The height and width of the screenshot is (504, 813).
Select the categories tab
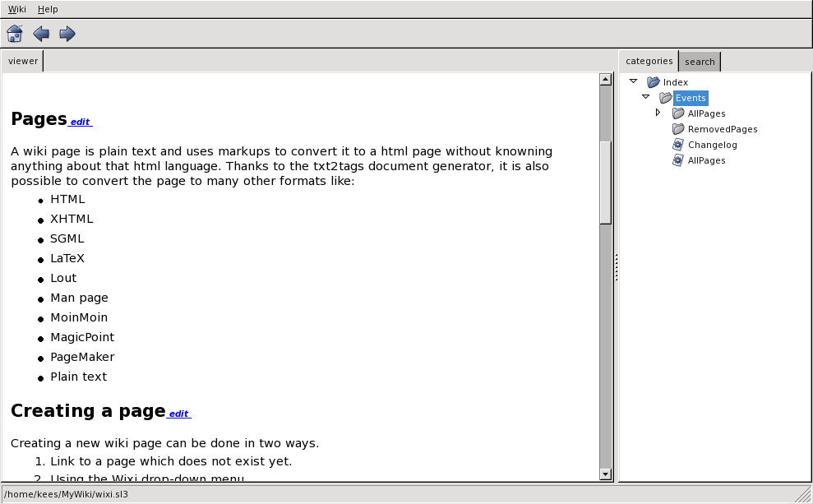click(649, 61)
